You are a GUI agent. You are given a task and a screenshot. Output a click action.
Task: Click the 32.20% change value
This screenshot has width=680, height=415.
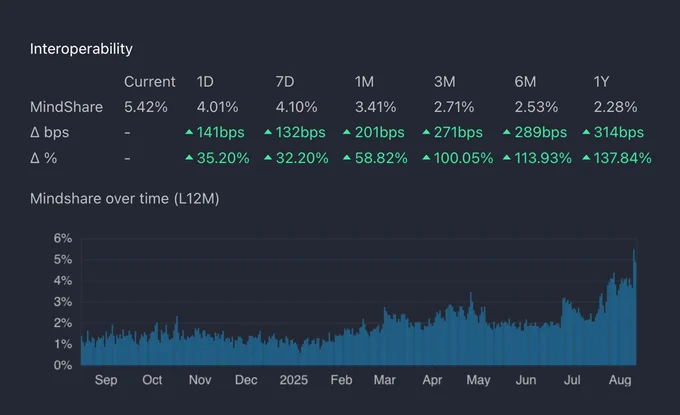[x=302, y=158]
